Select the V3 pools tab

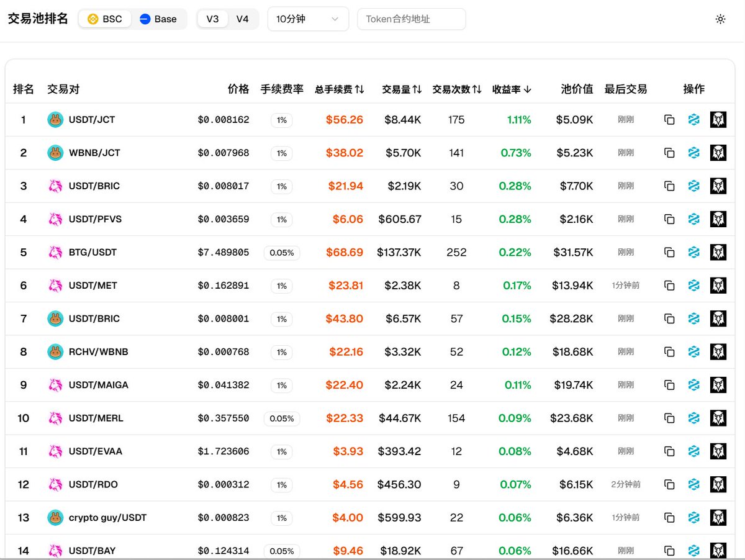212,19
